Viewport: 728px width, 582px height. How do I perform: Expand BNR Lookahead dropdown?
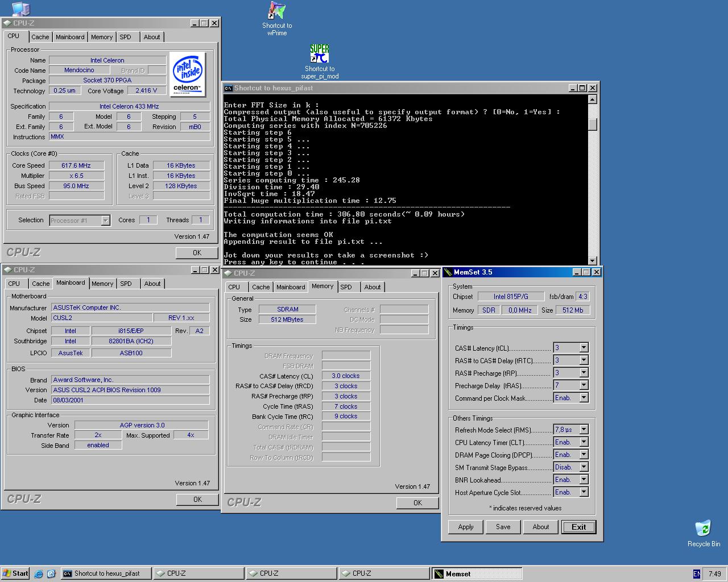584,480
